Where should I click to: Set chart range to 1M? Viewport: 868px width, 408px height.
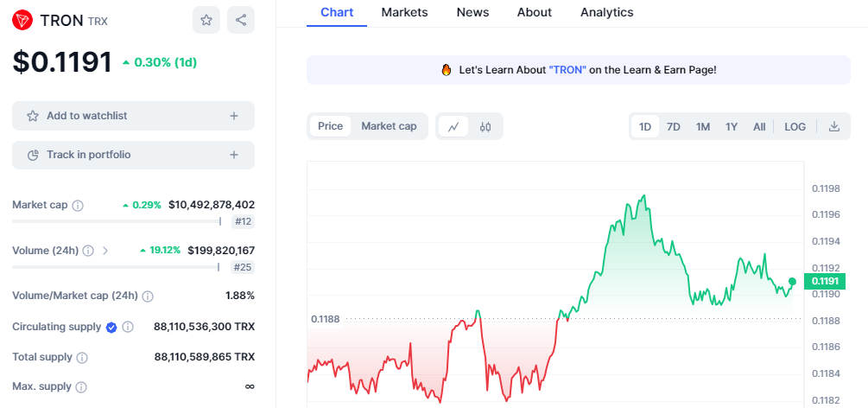tap(702, 127)
